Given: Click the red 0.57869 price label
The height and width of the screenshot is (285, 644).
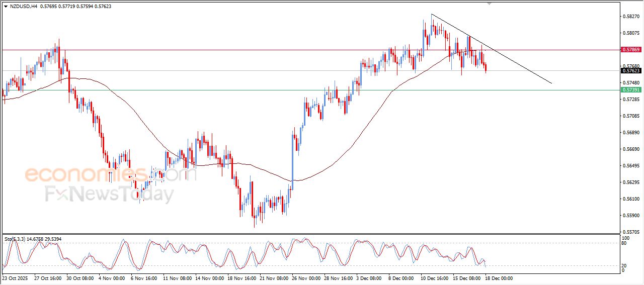Looking at the screenshot, I should click(631, 50).
